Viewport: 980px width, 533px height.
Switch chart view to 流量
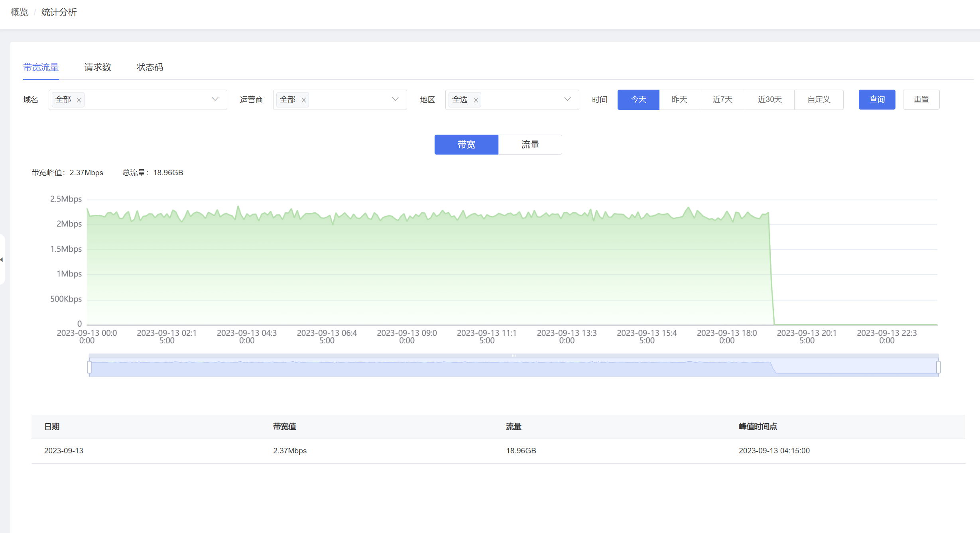tap(530, 145)
